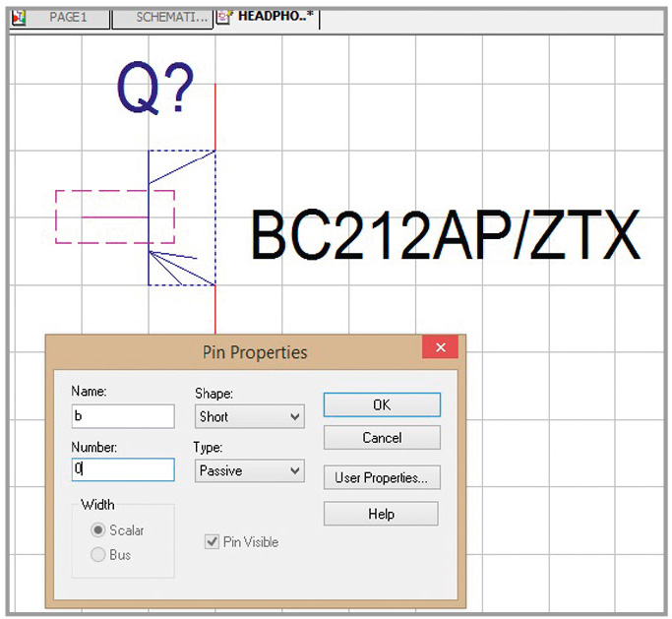This screenshot has width=672, height=619.
Task: Click the pin Name input field
Action: pos(123,416)
